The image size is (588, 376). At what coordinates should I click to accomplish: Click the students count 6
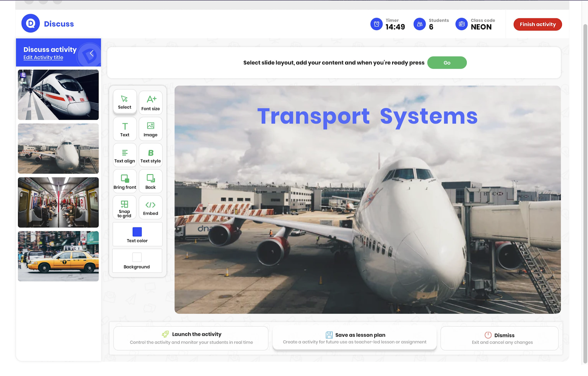431,27
